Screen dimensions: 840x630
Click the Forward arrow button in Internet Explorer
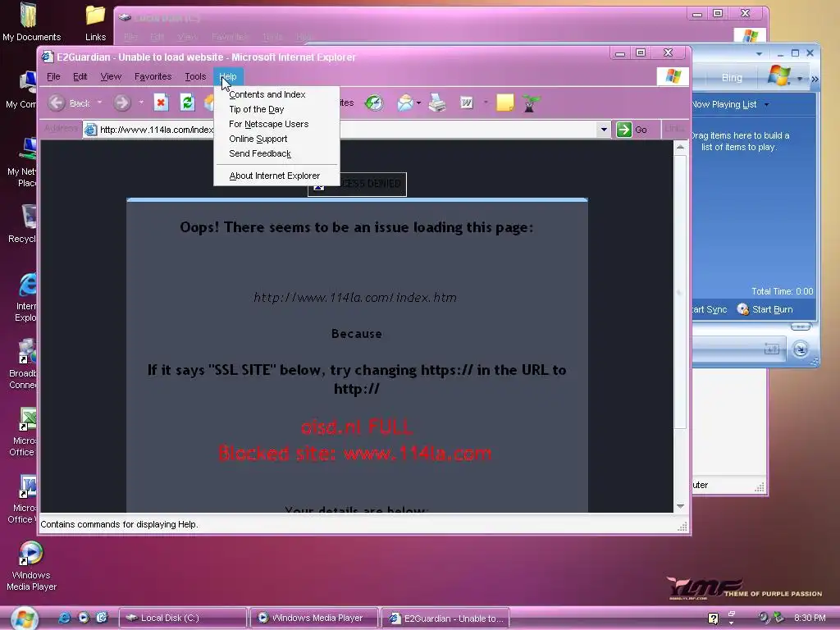[122, 103]
